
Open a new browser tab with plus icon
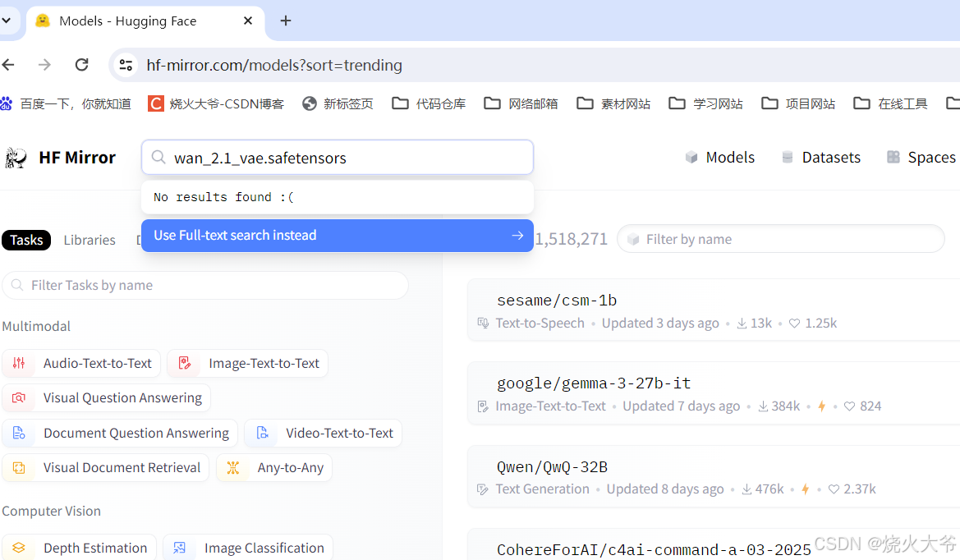tap(285, 21)
